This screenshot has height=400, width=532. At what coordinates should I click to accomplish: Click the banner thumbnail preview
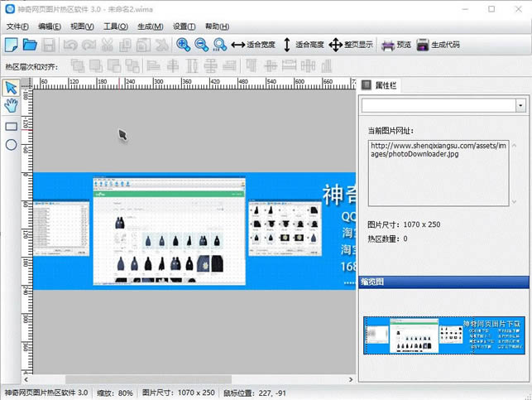click(x=444, y=335)
